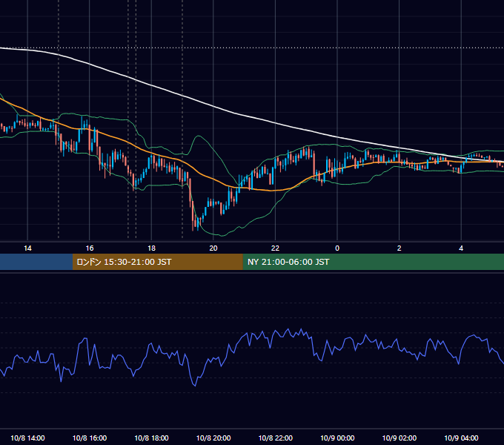Click the 10/8 16:00 indicator axis label
The width and height of the screenshot is (504, 445).
click(x=90, y=438)
